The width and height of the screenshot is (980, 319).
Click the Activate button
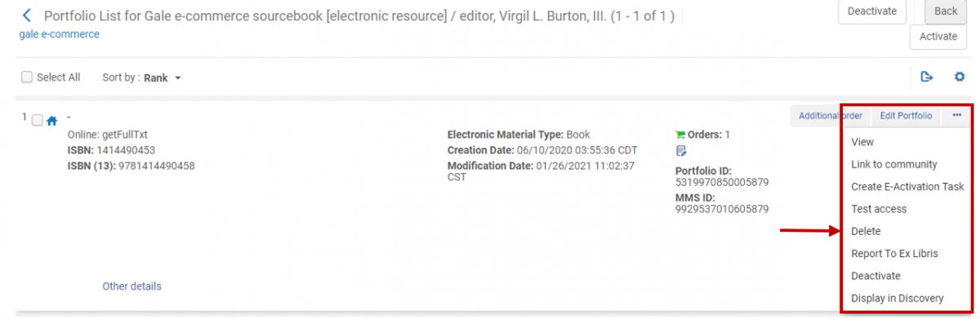point(938,37)
